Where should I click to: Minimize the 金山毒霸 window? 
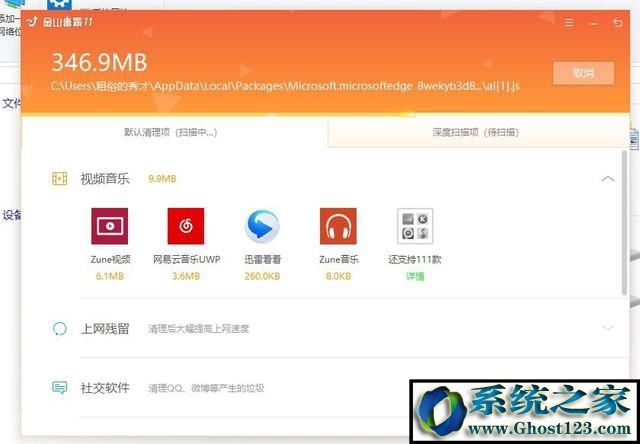click(x=593, y=24)
